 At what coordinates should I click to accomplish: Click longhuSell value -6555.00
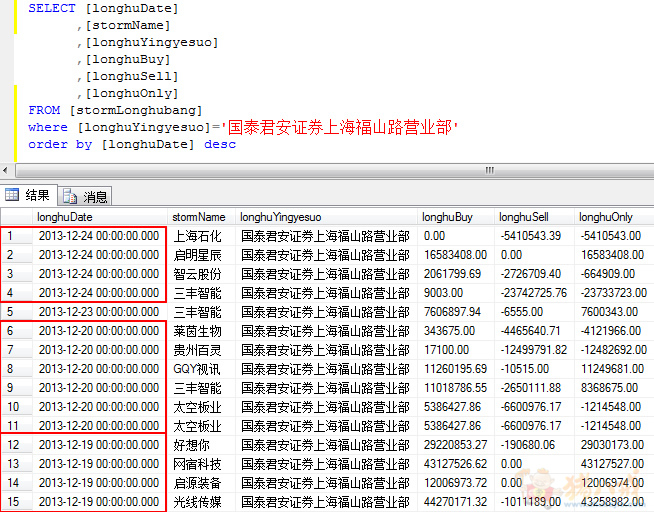521,312
